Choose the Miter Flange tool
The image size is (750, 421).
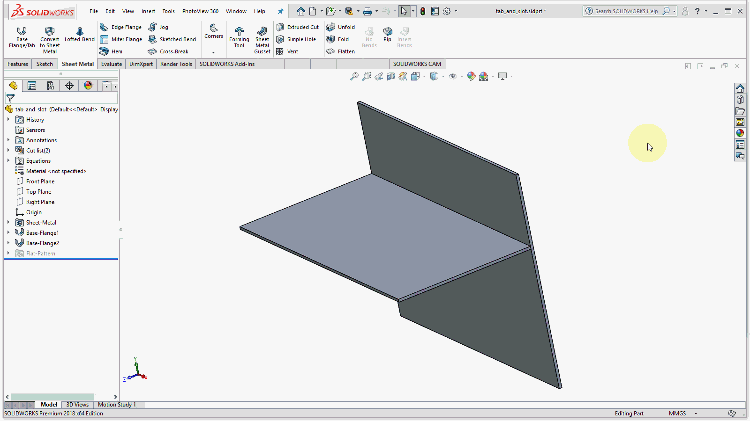(x=120, y=39)
